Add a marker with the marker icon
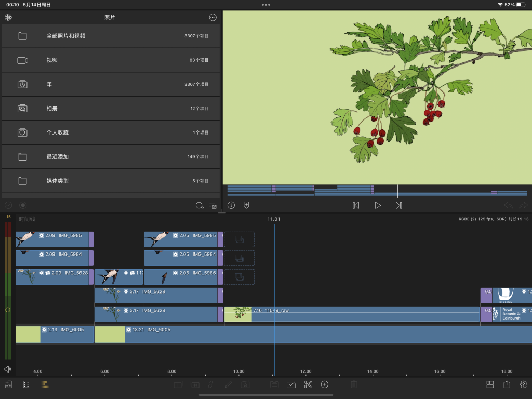The height and width of the screenshot is (399, 532). (246, 205)
